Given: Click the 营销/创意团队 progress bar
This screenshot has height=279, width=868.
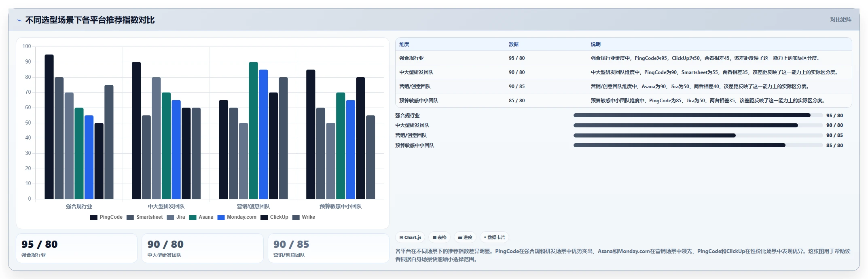Looking at the screenshot, I should (x=698, y=135).
